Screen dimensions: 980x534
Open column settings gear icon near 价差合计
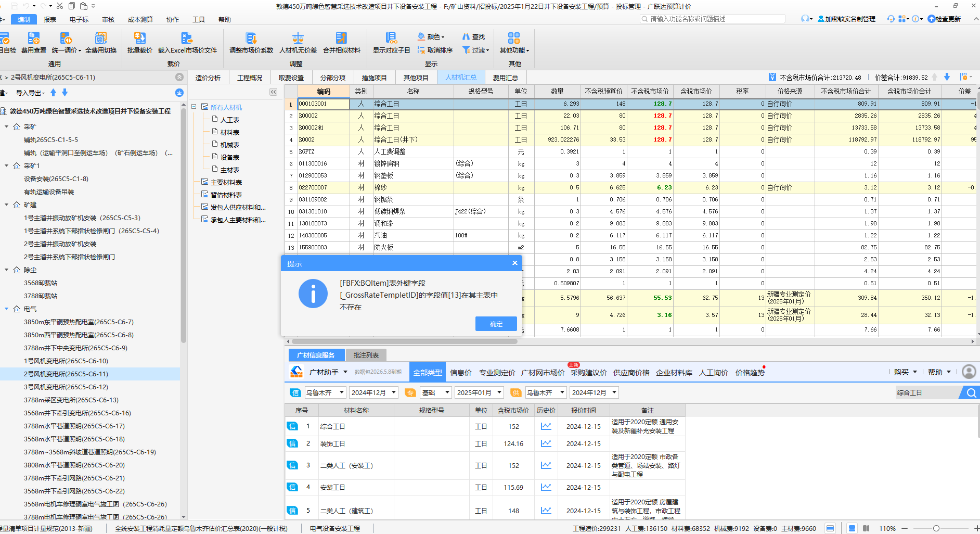[x=964, y=77]
